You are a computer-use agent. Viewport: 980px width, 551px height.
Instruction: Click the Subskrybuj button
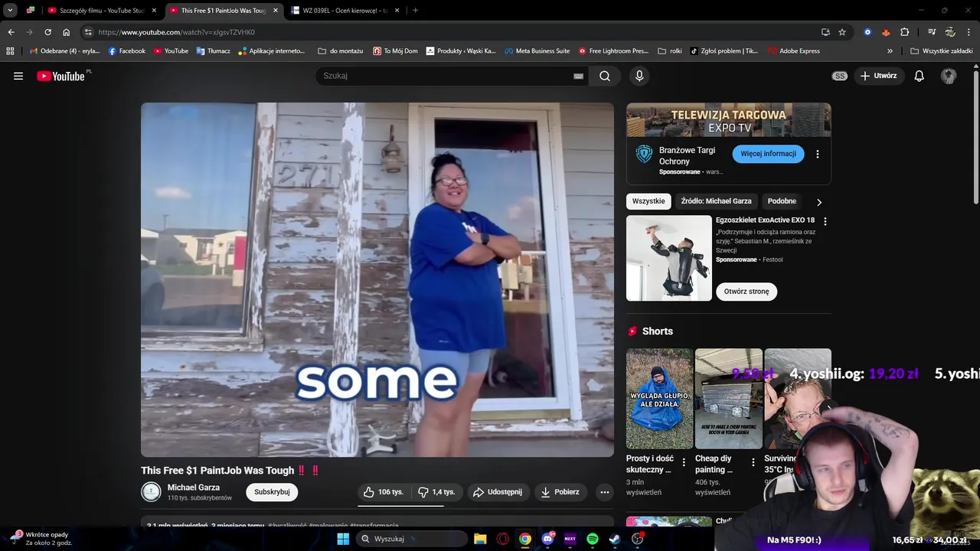point(272,492)
